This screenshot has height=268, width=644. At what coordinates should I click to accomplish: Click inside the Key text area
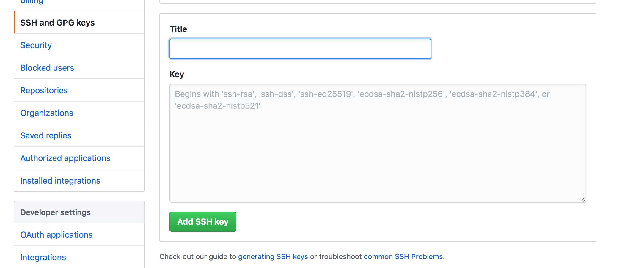point(378,143)
